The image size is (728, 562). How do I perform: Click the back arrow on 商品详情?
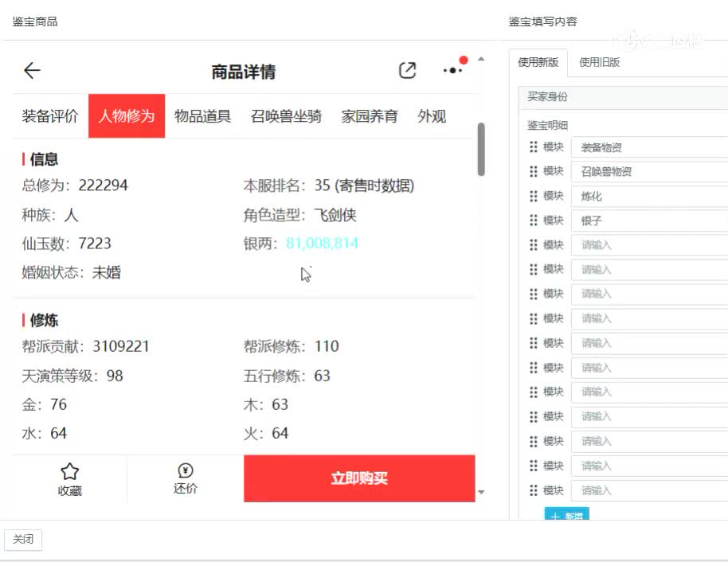32,70
